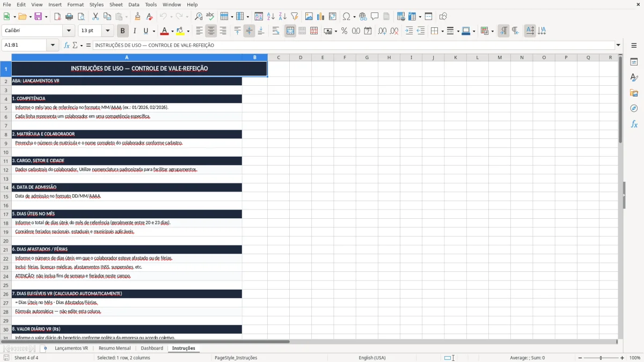The height and width of the screenshot is (362, 644).
Task: Copy the selection to clipboard
Action: 107,17
